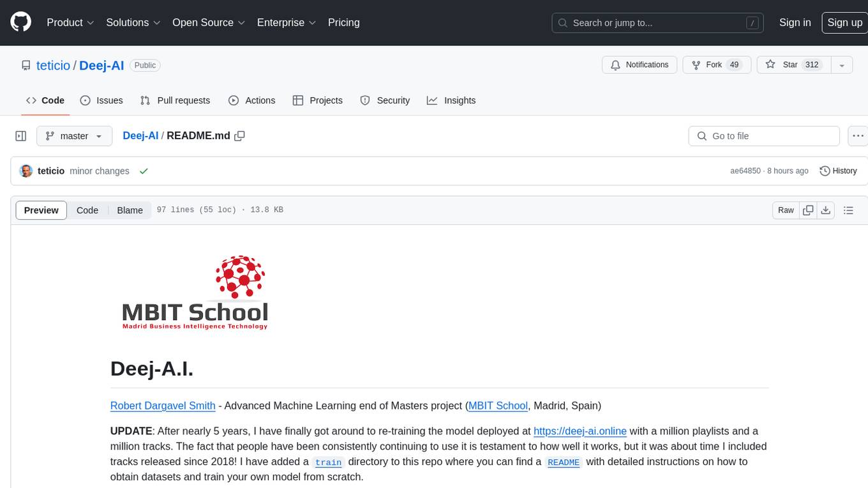
Task: Switch to the Code tab
Action: 45,100
